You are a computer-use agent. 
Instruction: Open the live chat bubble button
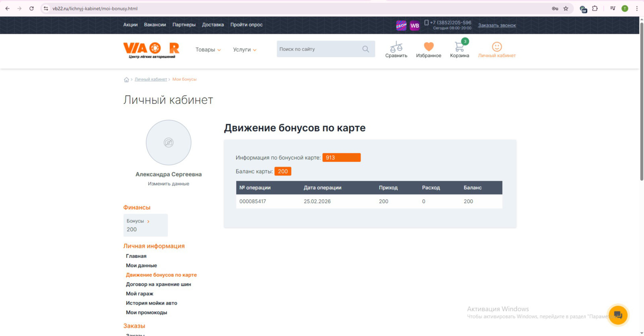click(x=618, y=315)
